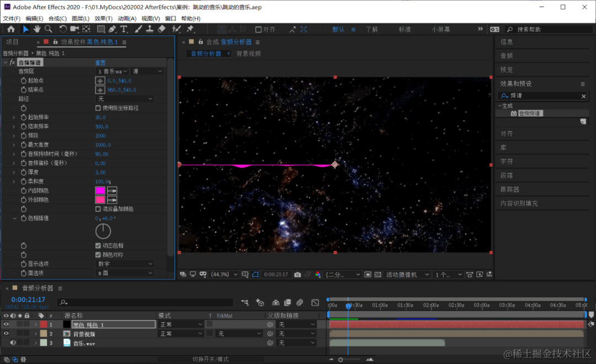The width and height of the screenshot is (596, 364).
Task: Click the motion blur enable icon in timeline
Action: coord(300,302)
